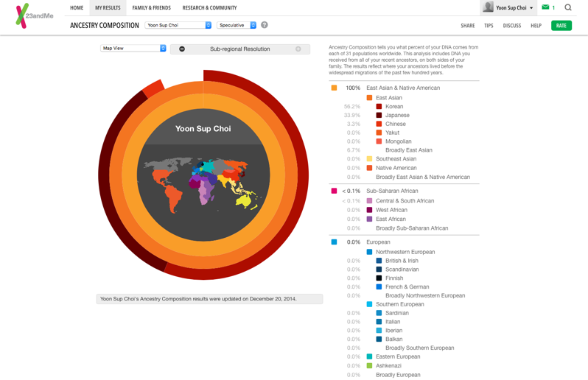Open the mail inbox envelope icon
Image resolution: width=588 pixels, height=380 pixels.
coord(545,7)
